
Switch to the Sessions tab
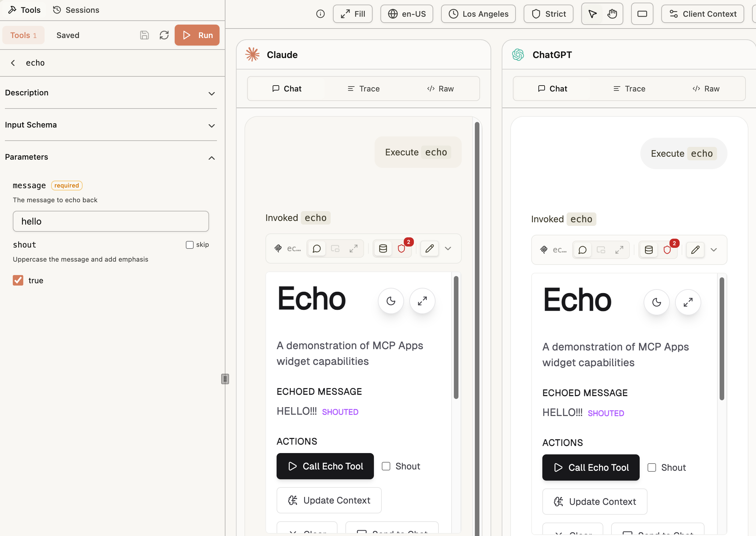(x=76, y=10)
